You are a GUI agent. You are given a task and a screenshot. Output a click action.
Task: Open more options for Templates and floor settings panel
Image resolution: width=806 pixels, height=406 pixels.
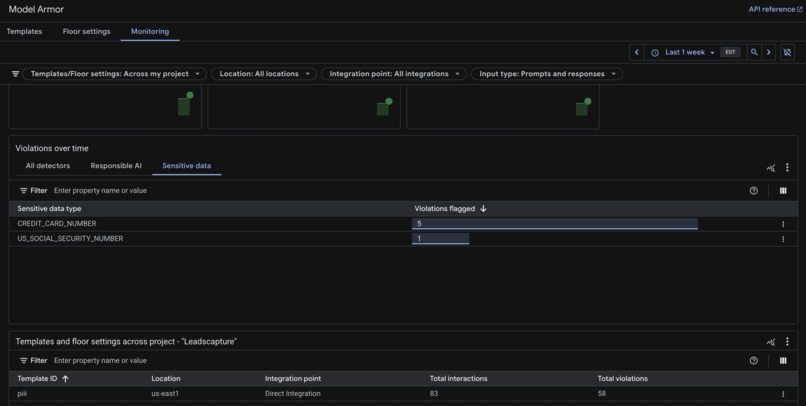click(787, 342)
